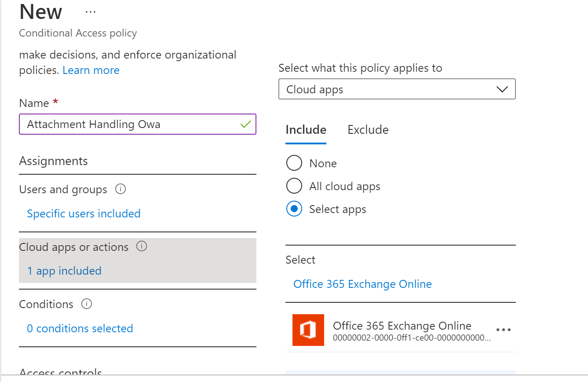Screen dimensions: 588x382
Task: Open the Cloud apps dropdown
Action: tap(397, 89)
